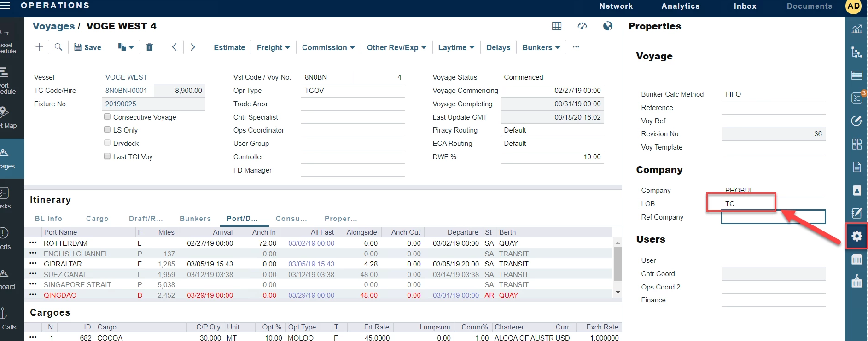Check the LS Only checkbox

[107, 130]
